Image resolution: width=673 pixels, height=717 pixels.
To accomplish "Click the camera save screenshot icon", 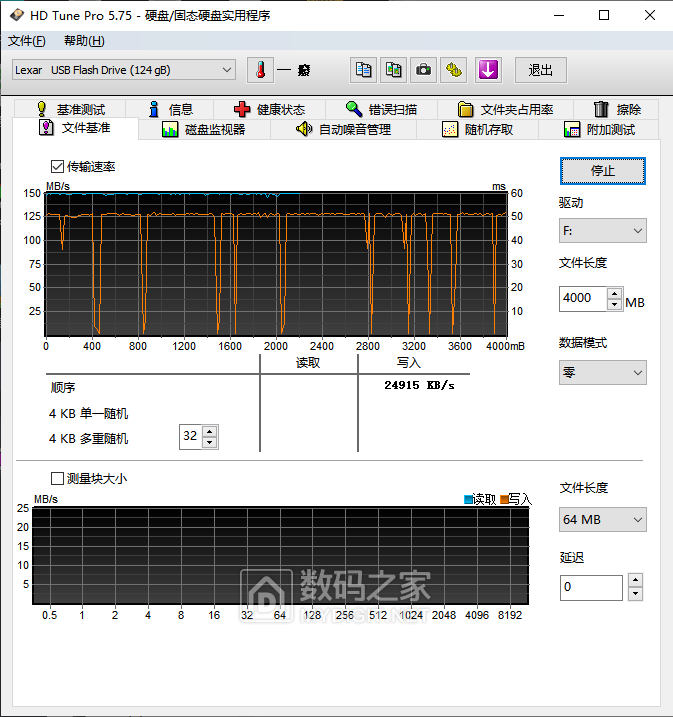I will tap(424, 70).
